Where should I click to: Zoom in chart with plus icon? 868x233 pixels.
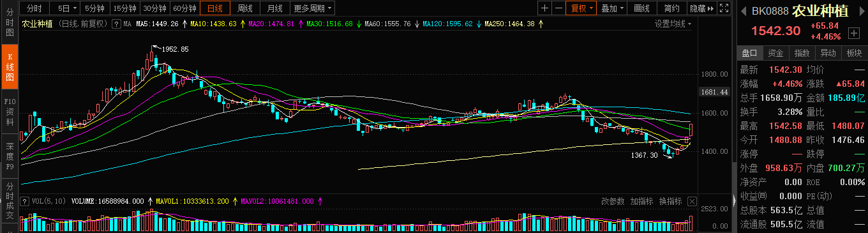pos(544,8)
